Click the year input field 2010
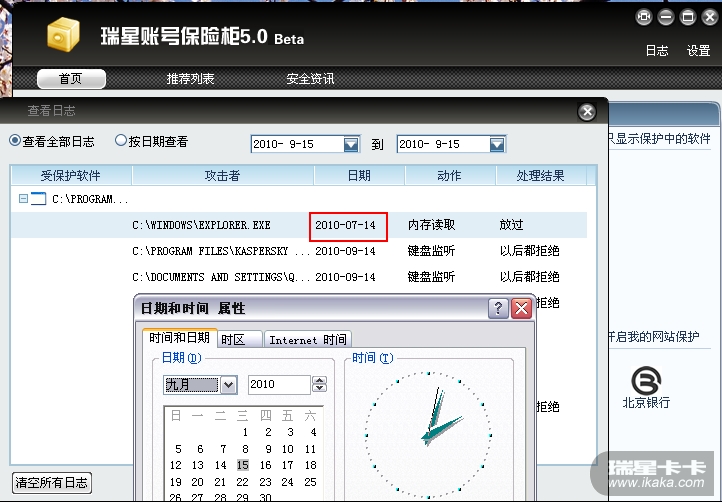Image resolution: width=722 pixels, height=502 pixels. tap(279, 384)
